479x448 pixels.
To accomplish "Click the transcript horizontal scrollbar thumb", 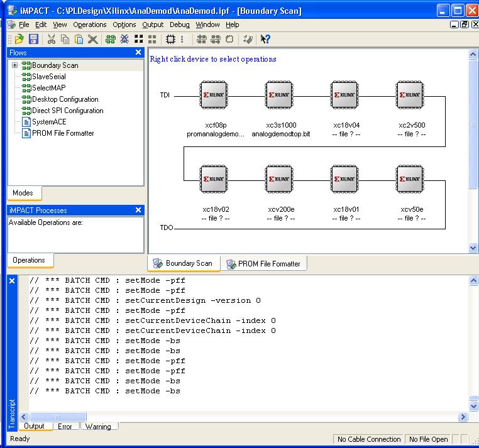I will tap(58, 417).
